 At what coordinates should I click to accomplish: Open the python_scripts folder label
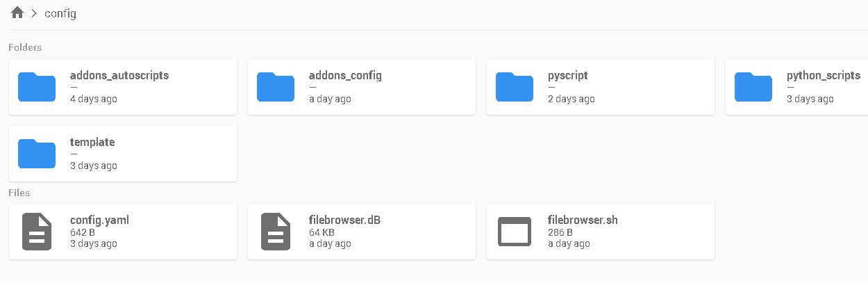click(823, 75)
